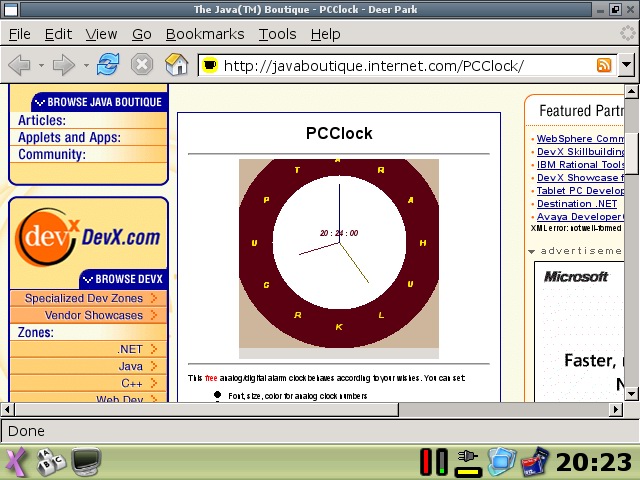The height and width of the screenshot is (480, 640).
Task: Click the Forward arrow button
Action: click(x=64, y=66)
